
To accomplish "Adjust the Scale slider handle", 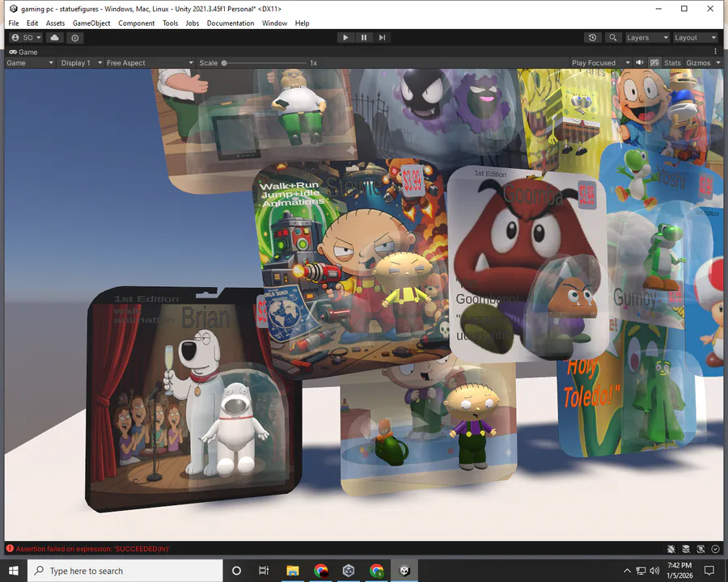I will point(224,63).
